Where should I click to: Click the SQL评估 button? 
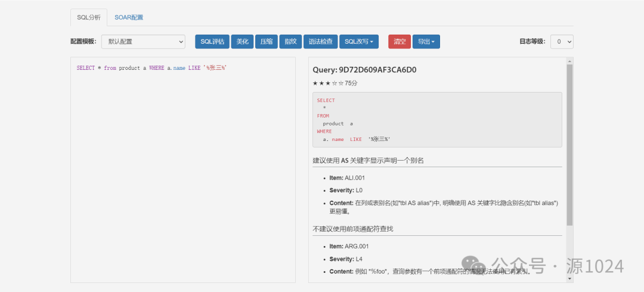click(212, 42)
